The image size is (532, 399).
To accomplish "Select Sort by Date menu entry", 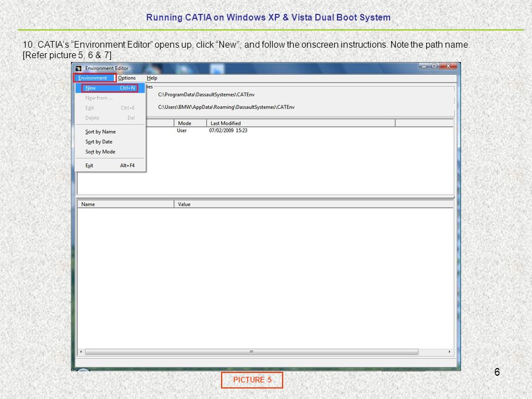I will 110,142.
